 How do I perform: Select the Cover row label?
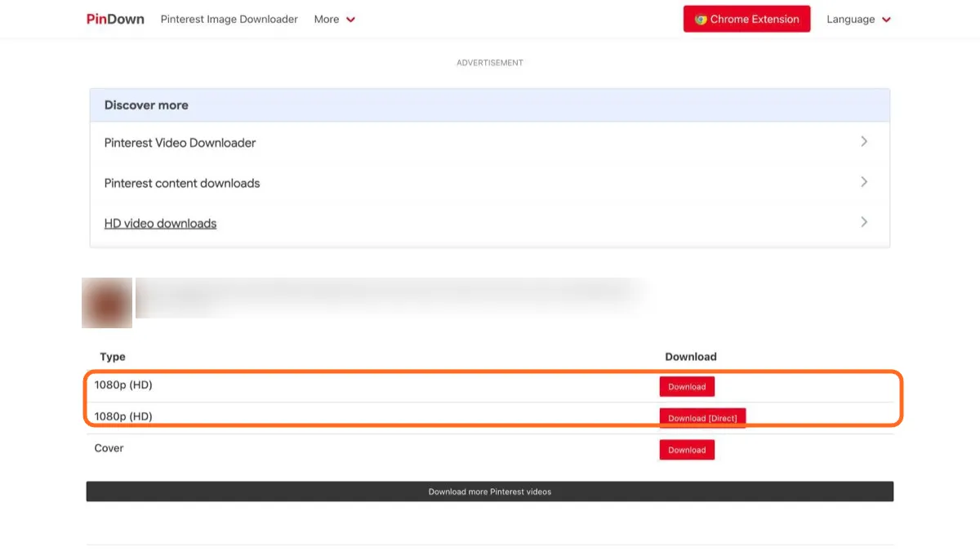point(109,448)
